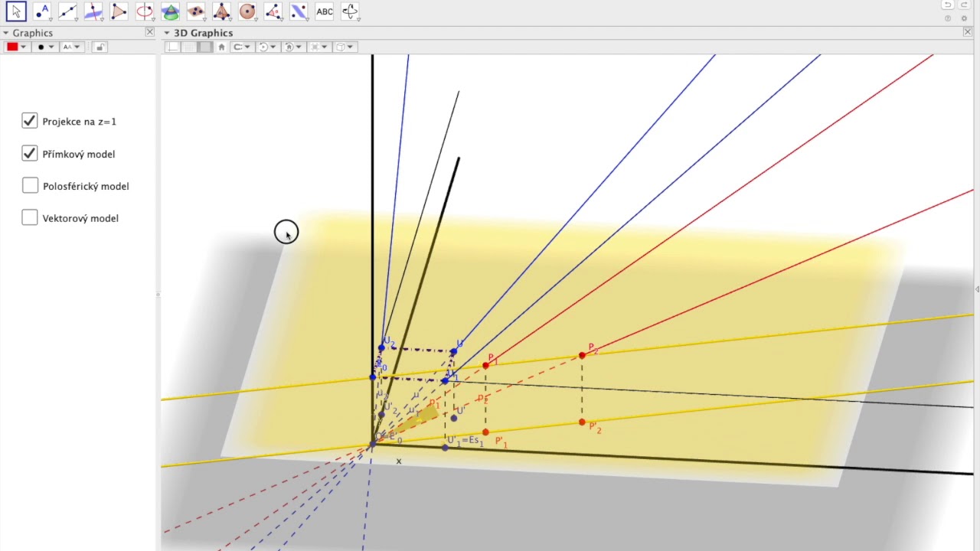
Task: Select the Perpendicular line tool
Action: (93, 11)
